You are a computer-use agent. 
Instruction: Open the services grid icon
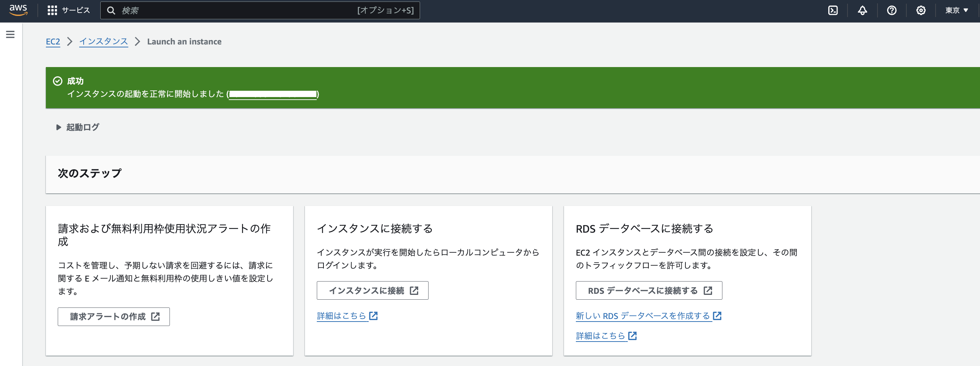[x=52, y=10]
